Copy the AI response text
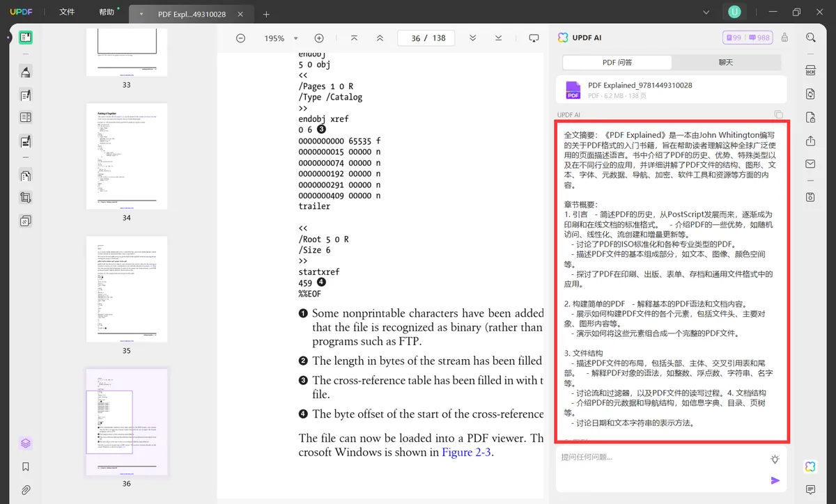Viewport: 836px width, 504px height. [779, 115]
